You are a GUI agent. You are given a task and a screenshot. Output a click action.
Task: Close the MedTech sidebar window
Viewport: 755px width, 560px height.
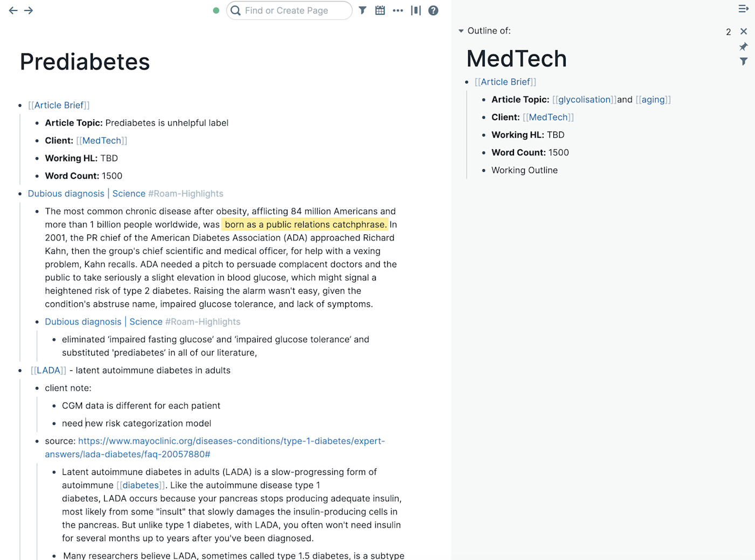point(744,31)
